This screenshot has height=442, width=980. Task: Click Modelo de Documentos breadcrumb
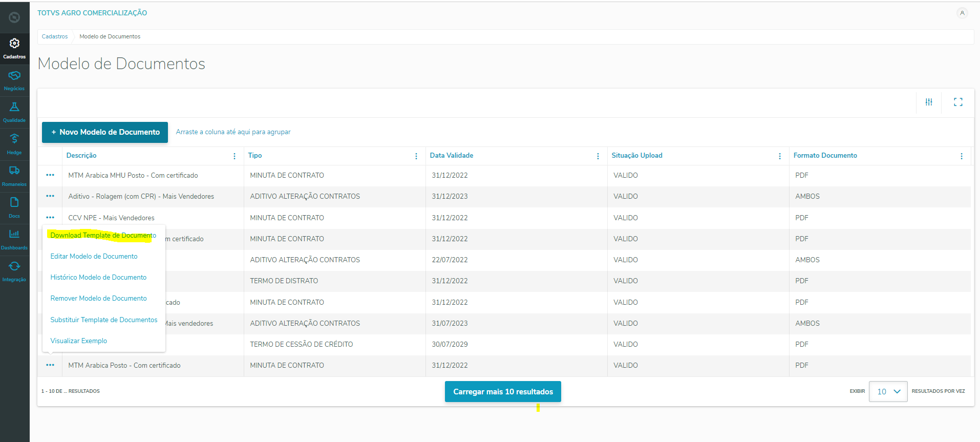coord(110,36)
